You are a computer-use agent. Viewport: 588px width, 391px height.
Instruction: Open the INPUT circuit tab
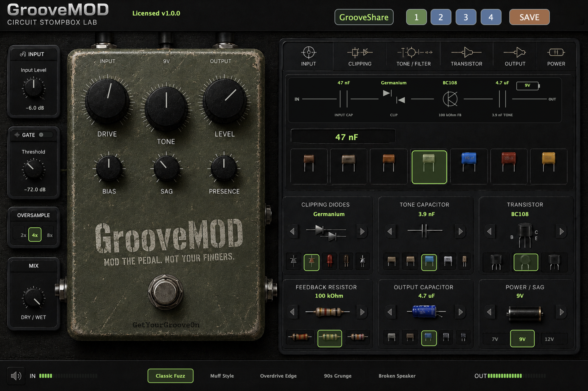[x=308, y=56]
